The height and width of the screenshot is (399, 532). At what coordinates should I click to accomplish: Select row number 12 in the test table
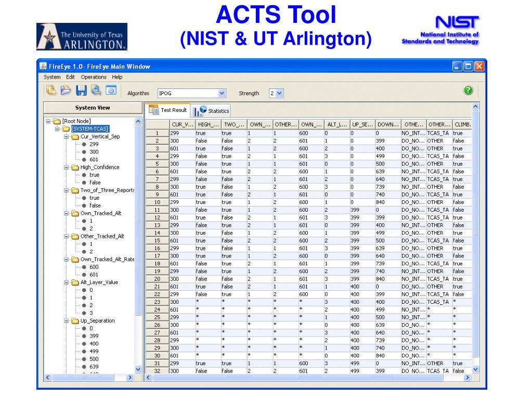tap(158, 217)
